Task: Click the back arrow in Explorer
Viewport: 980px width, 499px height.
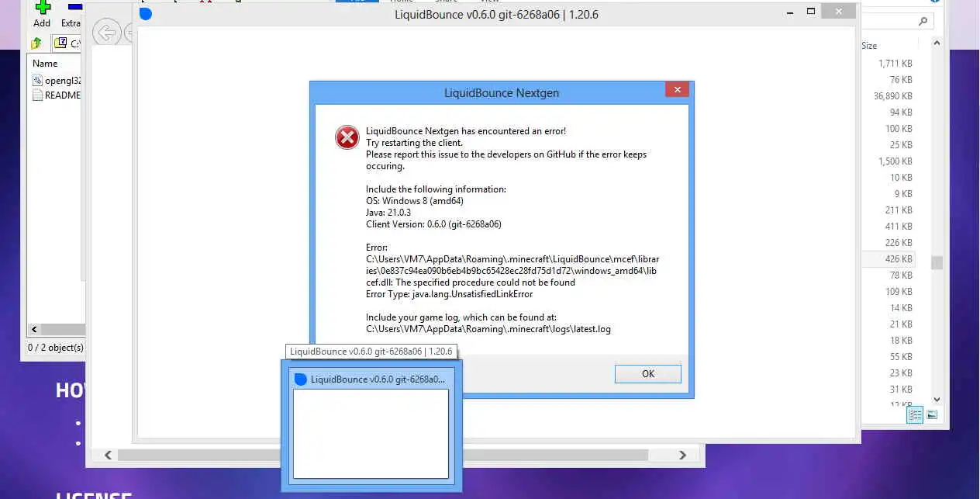Action: pyautogui.click(x=106, y=33)
